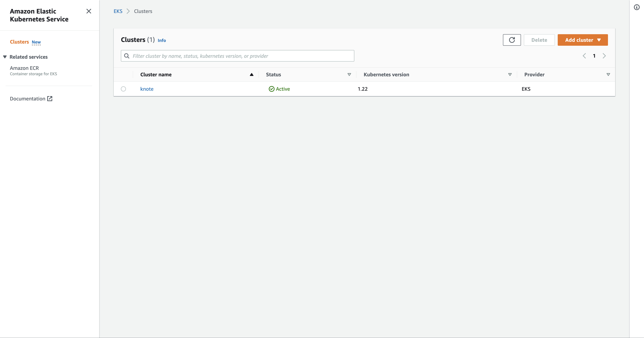Click the Amazon Elastic Kubernetes Service title

point(39,15)
